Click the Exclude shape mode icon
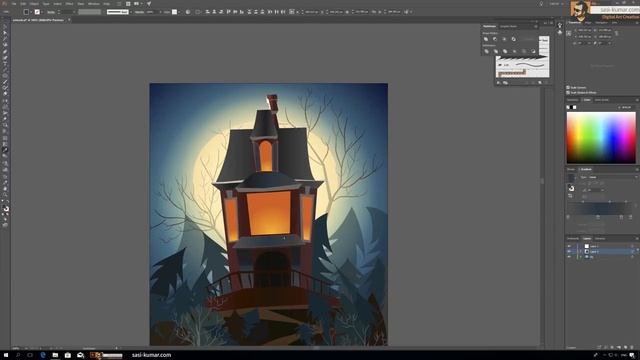The image size is (640, 360). (514, 39)
